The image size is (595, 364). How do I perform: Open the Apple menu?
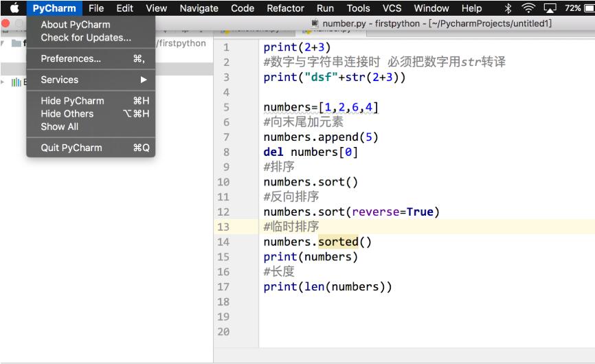click(14, 8)
